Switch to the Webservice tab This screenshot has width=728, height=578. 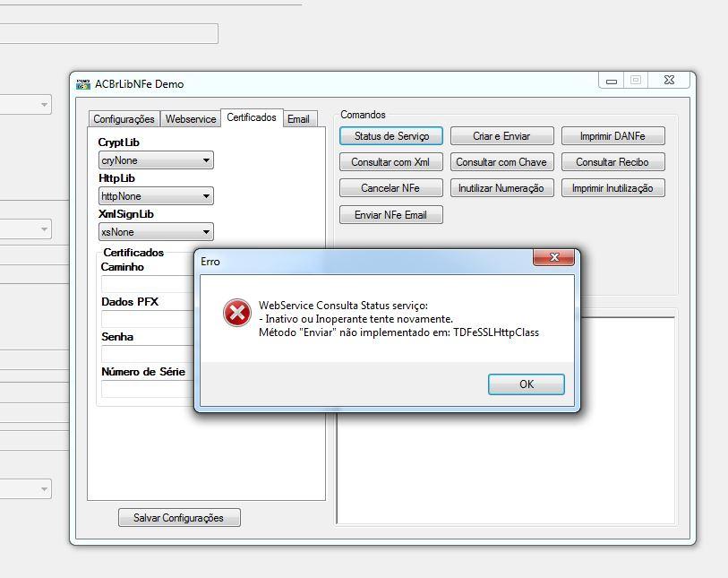191,119
